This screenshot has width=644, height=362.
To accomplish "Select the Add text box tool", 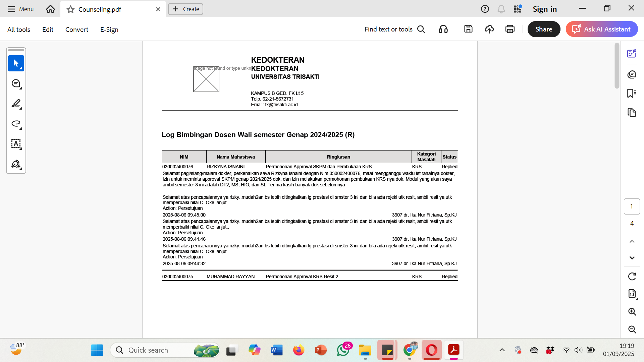I will click(x=16, y=144).
